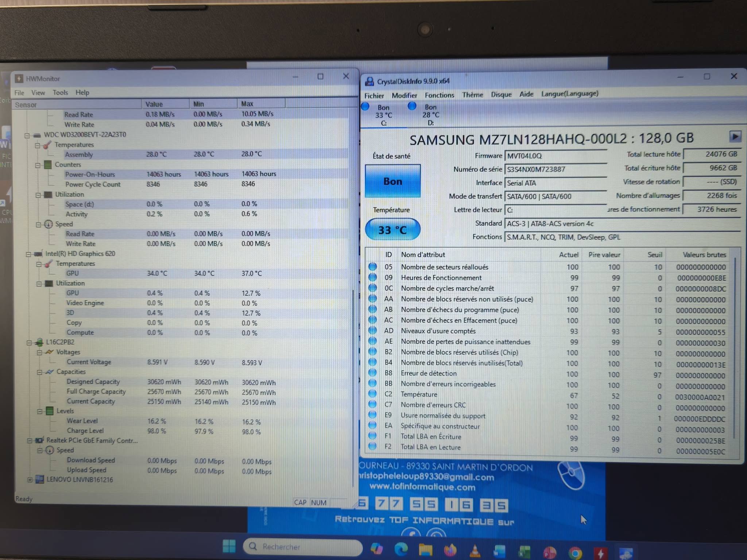Collapse Temperatures under WDC WD3200BEVT
Viewport: 747px width, 560px height.
click(37, 145)
